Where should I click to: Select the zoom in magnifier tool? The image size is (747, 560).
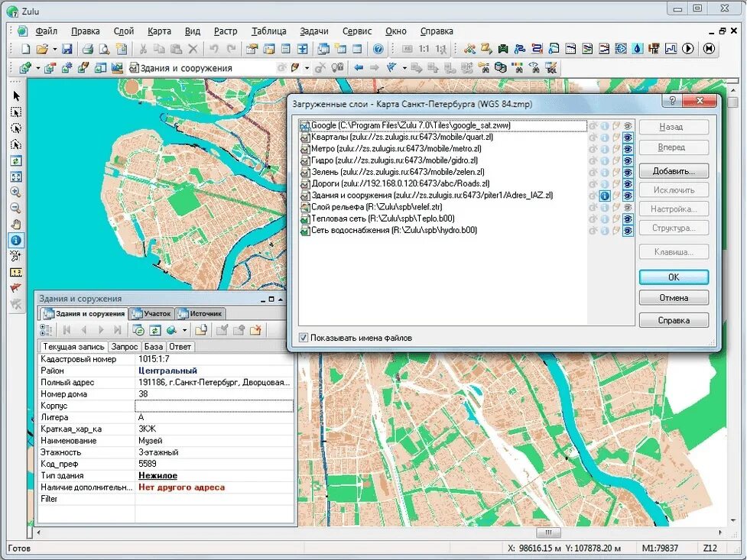(x=16, y=192)
